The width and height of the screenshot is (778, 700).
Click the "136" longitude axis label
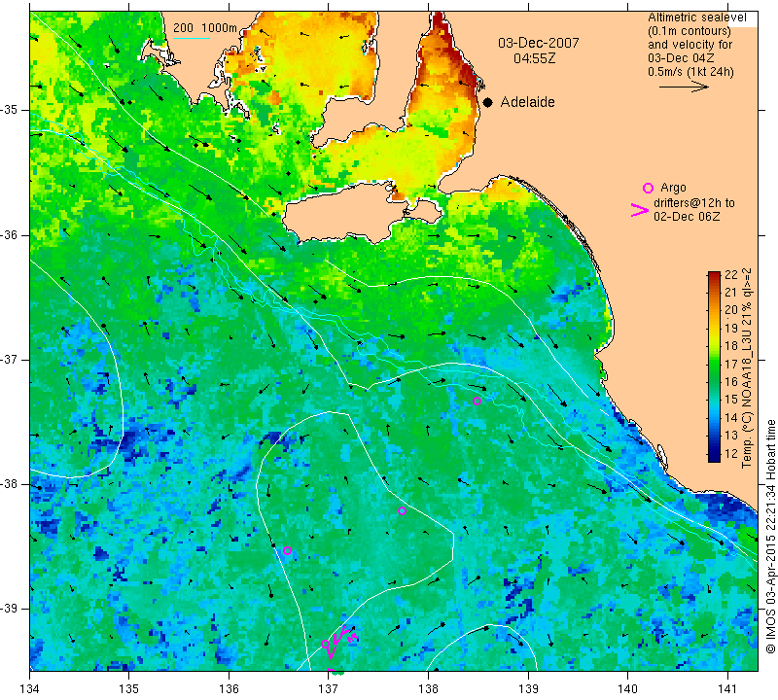pyautogui.click(x=229, y=688)
